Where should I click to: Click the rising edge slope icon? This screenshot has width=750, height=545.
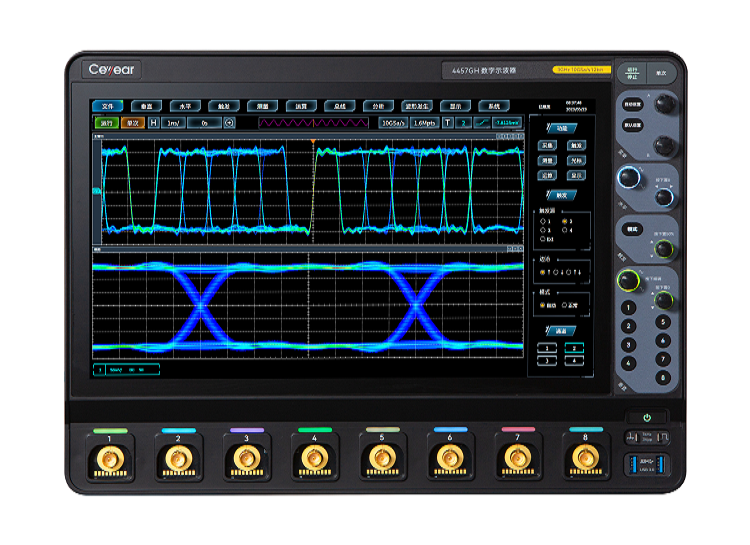point(481,122)
